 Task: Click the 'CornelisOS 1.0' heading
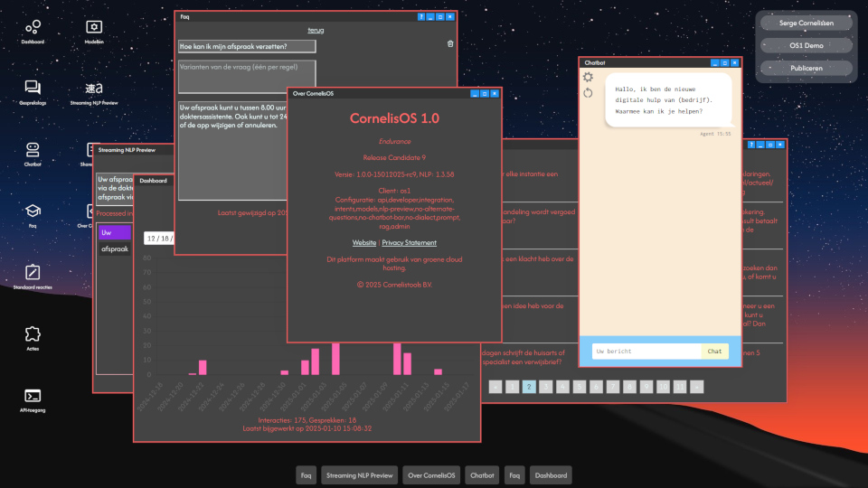coord(394,118)
